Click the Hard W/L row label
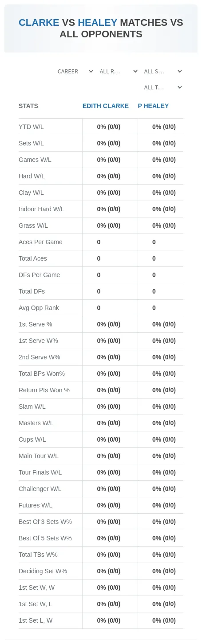The width and height of the screenshot is (202, 644). click(x=32, y=176)
